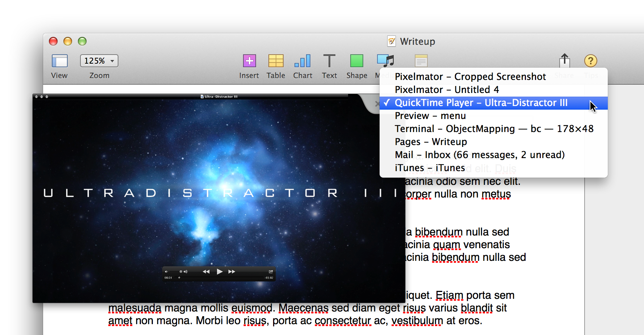Choose Pages – Writeup in the menu
The width and height of the screenshot is (644, 335).
pos(493,142)
